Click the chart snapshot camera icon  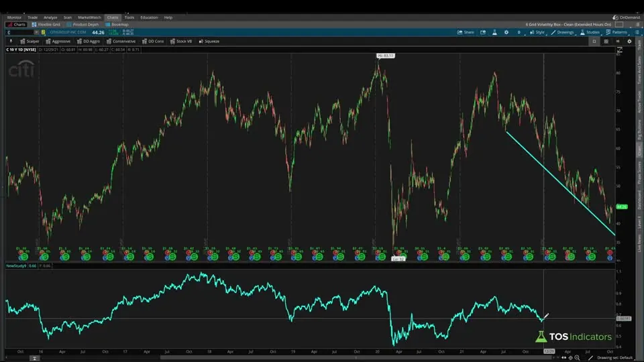click(x=482, y=32)
